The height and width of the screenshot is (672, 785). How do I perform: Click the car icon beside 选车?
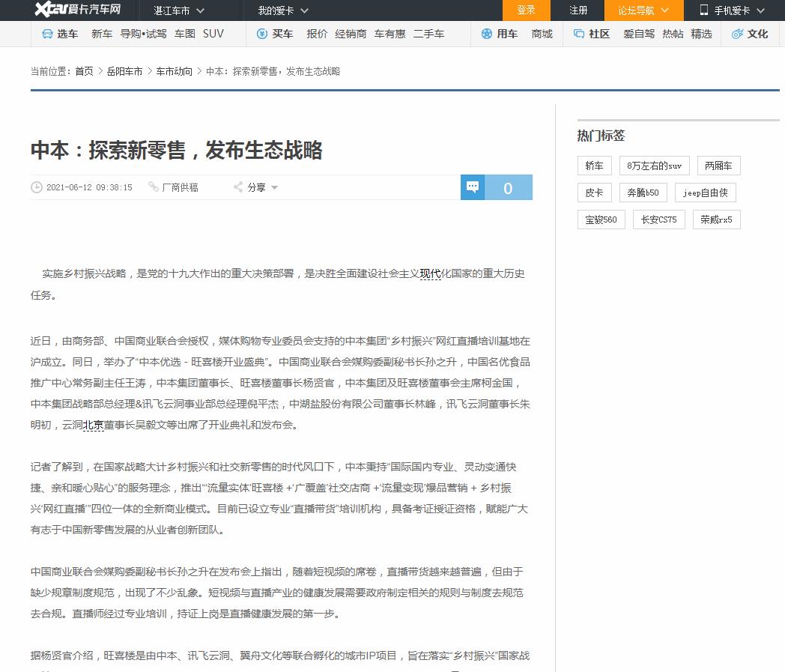tap(47, 34)
